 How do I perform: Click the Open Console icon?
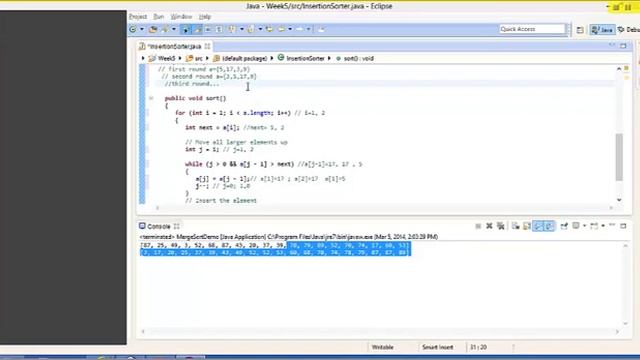594,226
